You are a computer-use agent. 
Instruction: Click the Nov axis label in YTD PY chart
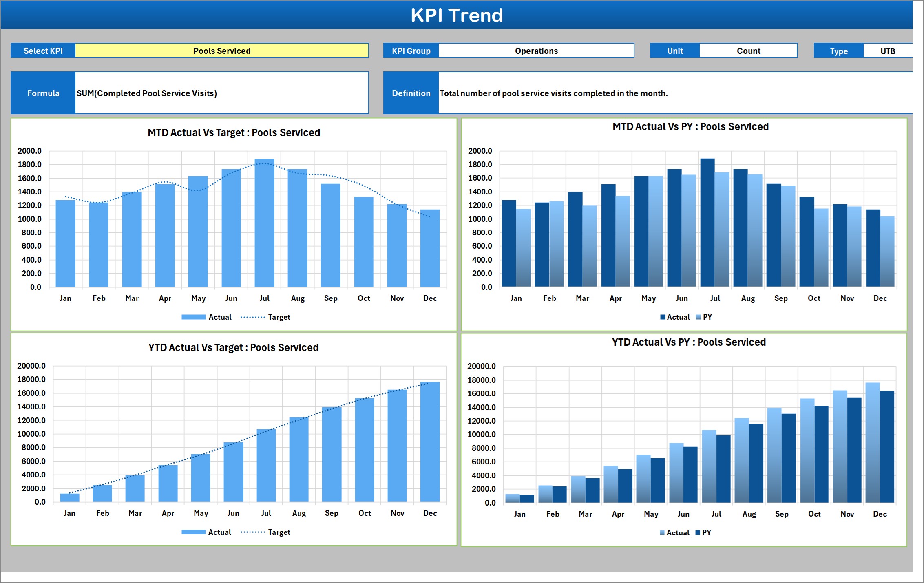coord(847,514)
